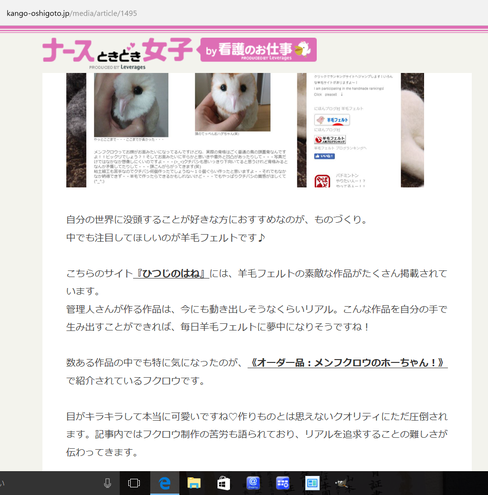Open Task View from the taskbar
The width and height of the screenshot is (488, 495).
tap(134, 483)
